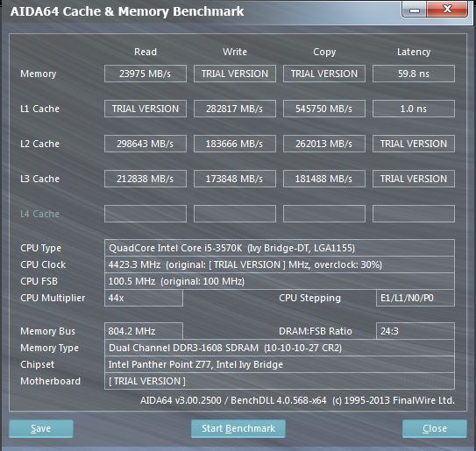476x451 pixels.
Task: Click L3 Cache Latency TRIAL VERSION field
Action: pyautogui.click(x=414, y=179)
